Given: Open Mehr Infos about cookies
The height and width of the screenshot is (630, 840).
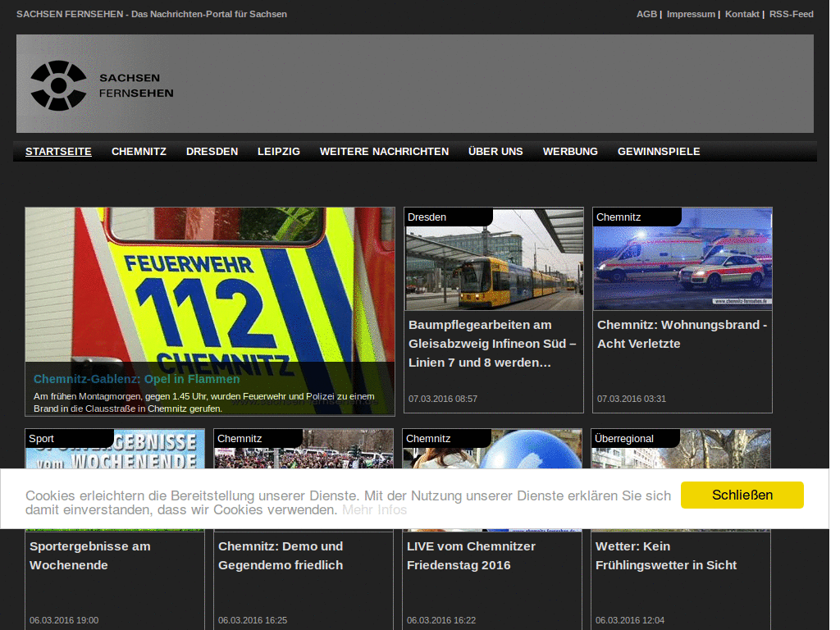Looking at the screenshot, I should pyautogui.click(x=374, y=509).
